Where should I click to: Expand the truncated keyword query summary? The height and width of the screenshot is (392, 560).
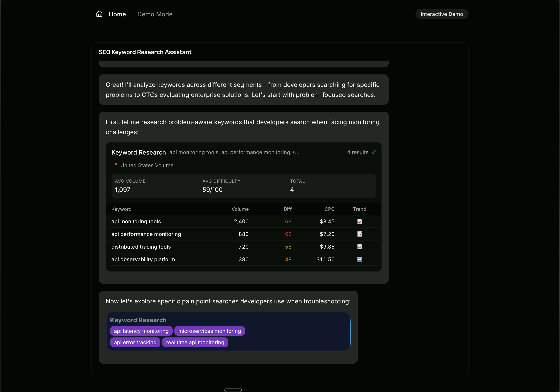[234, 152]
